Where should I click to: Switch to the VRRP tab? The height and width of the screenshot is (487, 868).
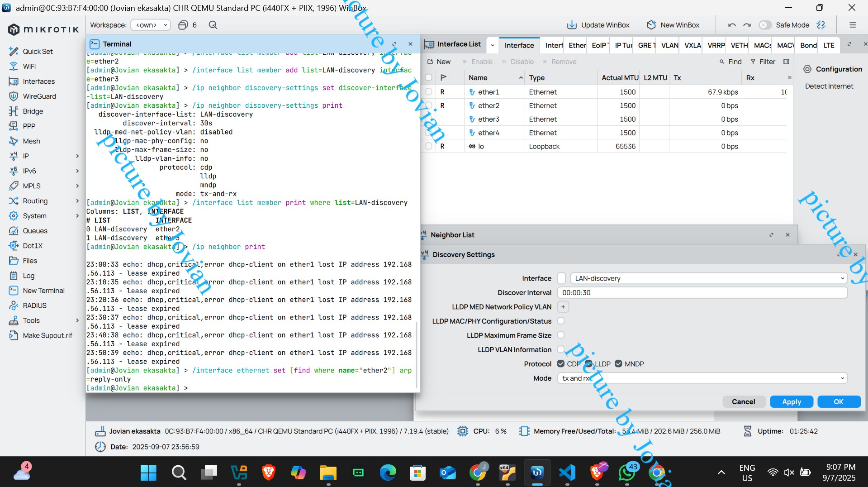716,45
